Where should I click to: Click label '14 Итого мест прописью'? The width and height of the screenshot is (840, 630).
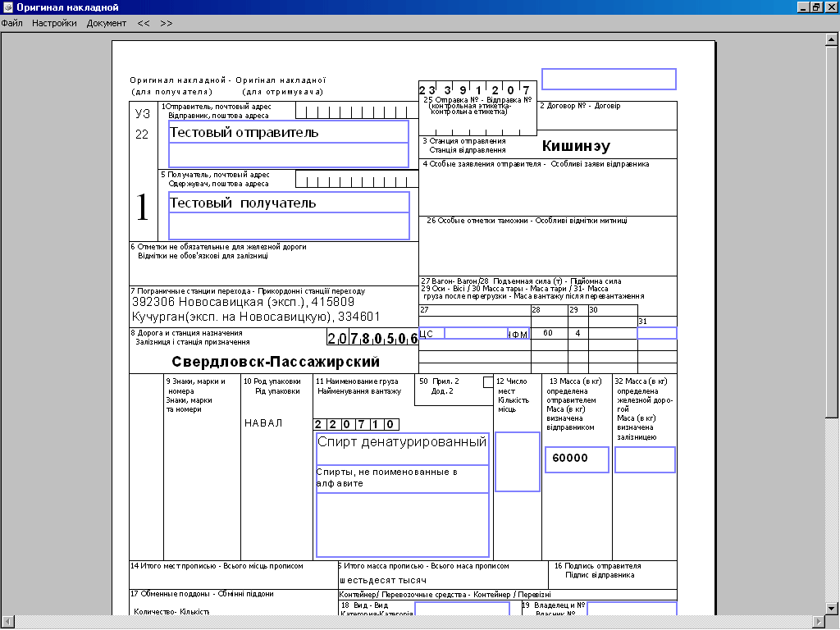pyautogui.click(x=174, y=566)
